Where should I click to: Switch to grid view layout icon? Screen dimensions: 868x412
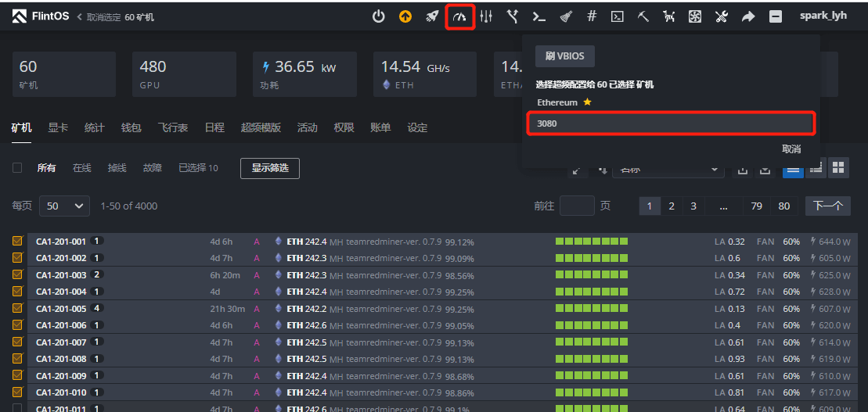coord(838,167)
